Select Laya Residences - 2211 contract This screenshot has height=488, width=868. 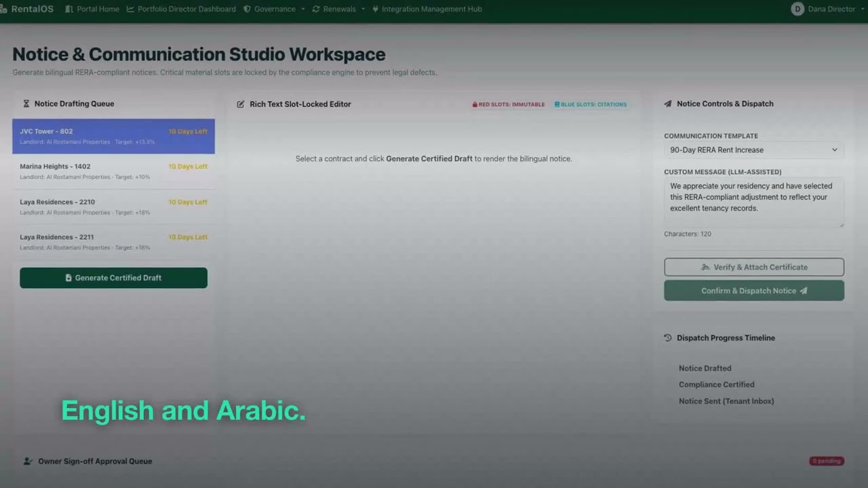click(x=113, y=242)
